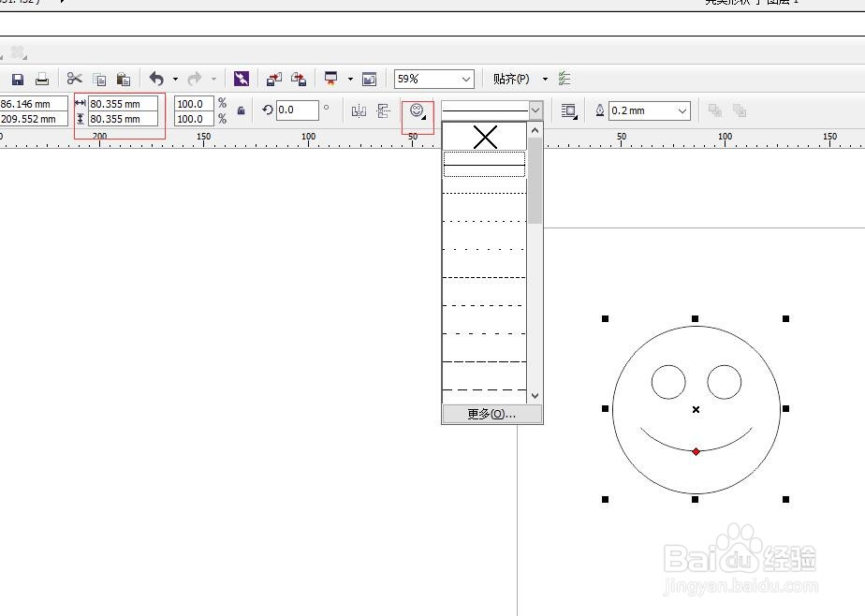Image resolution: width=865 pixels, height=616 pixels.
Task: Click the Save icon in the toolbar
Action: coord(18,79)
